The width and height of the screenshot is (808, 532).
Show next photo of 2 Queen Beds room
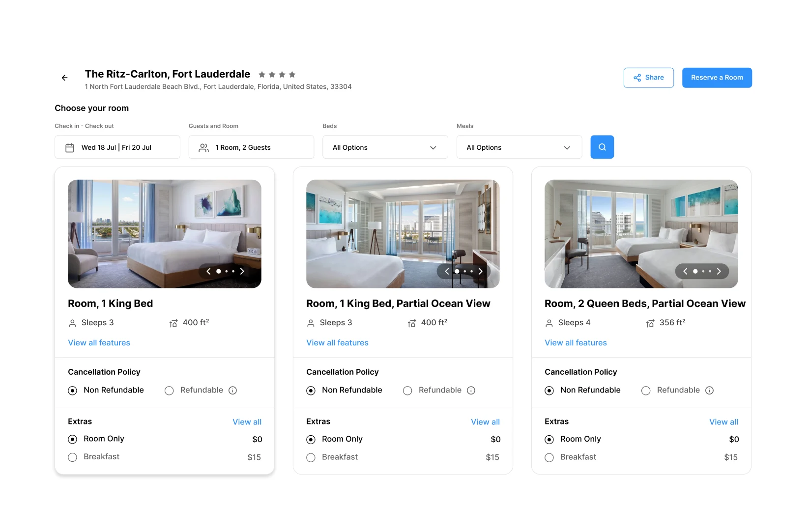point(719,271)
